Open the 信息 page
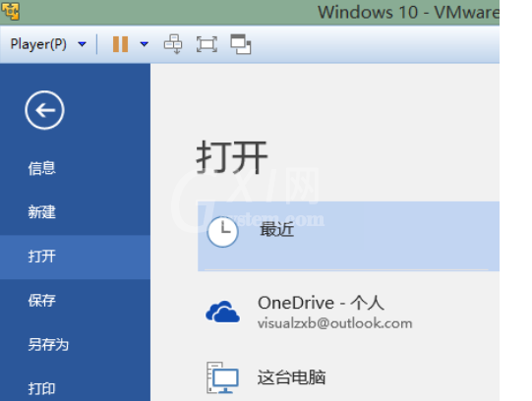Image resolution: width=532 pixels, height=401 pixels. tap(75, 168)
